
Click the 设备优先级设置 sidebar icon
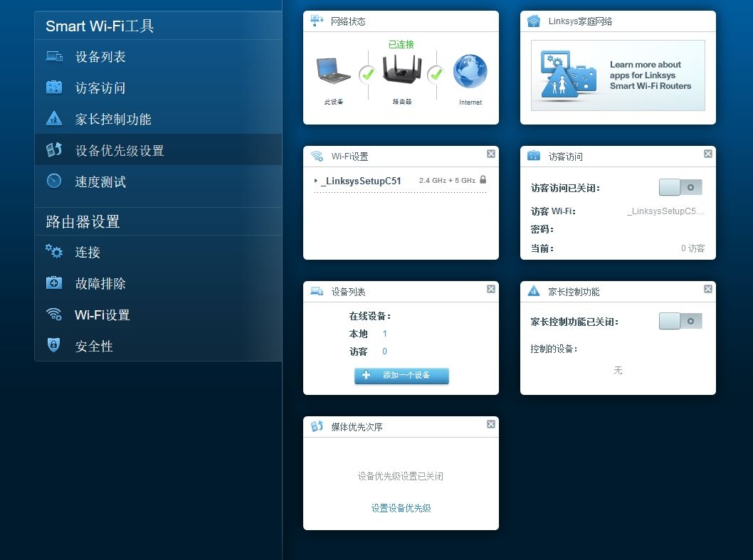[x=54, y=150]
